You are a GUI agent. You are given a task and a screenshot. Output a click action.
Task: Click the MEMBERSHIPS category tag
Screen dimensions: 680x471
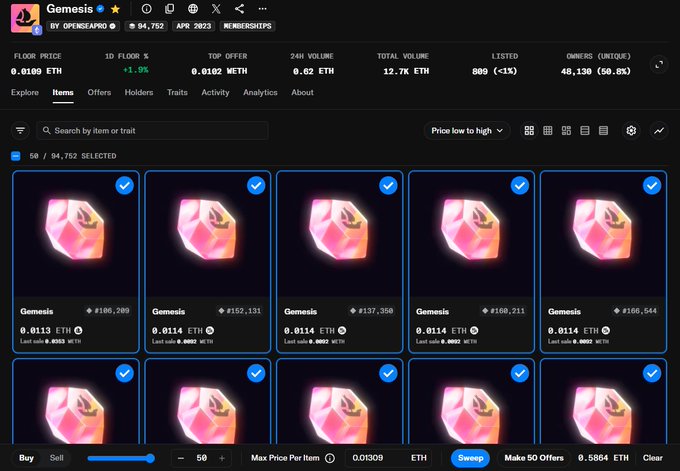[247, 26]
